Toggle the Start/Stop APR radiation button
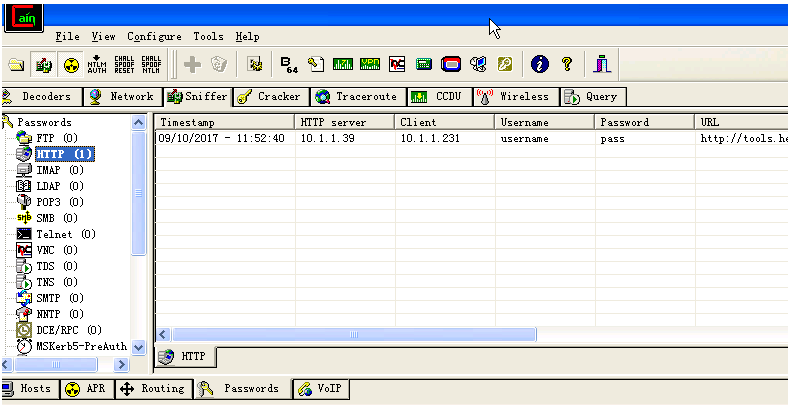 pos(71,64)
